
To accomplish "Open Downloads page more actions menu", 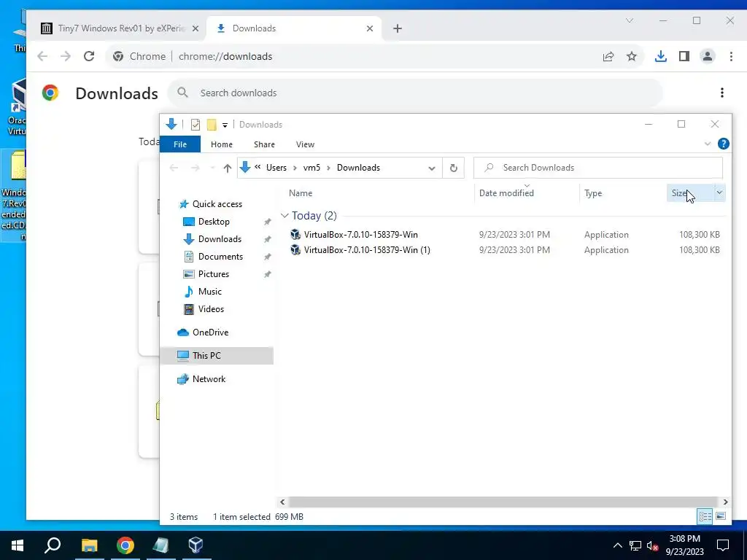I will [721, 93].
